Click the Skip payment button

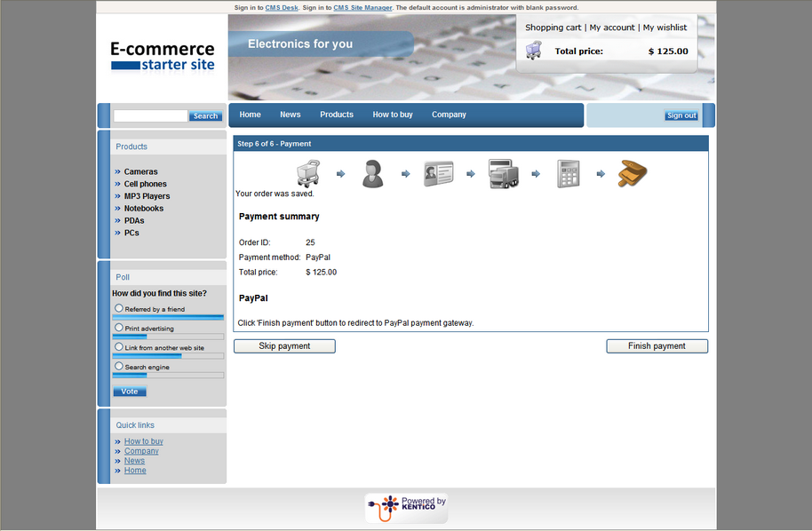(x=284, y=346)
